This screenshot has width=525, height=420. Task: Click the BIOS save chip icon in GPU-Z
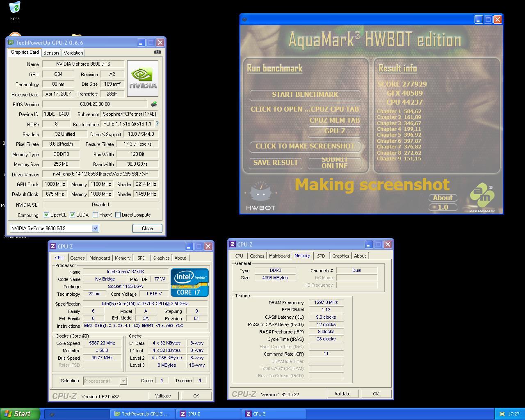click(x=154, y=104)
